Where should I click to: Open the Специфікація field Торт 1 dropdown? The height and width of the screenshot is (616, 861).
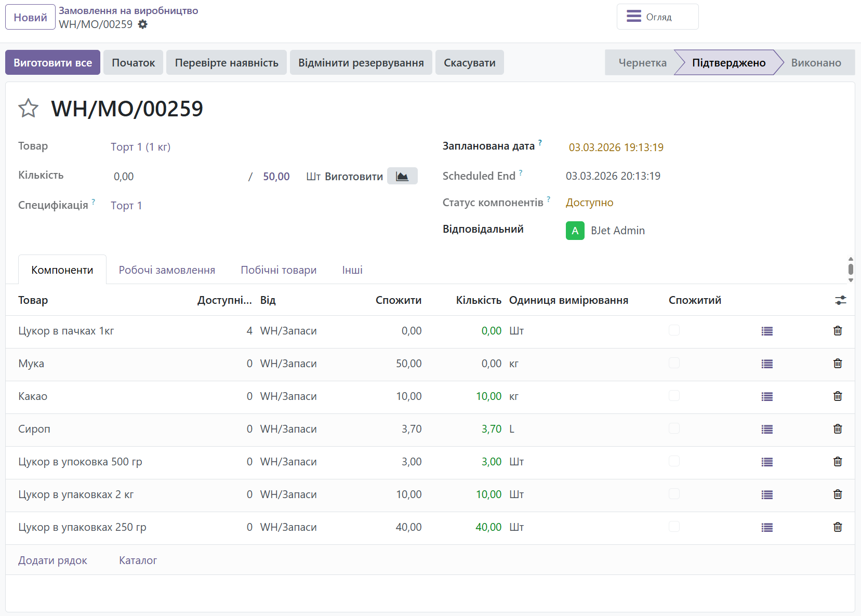(126, 206)
